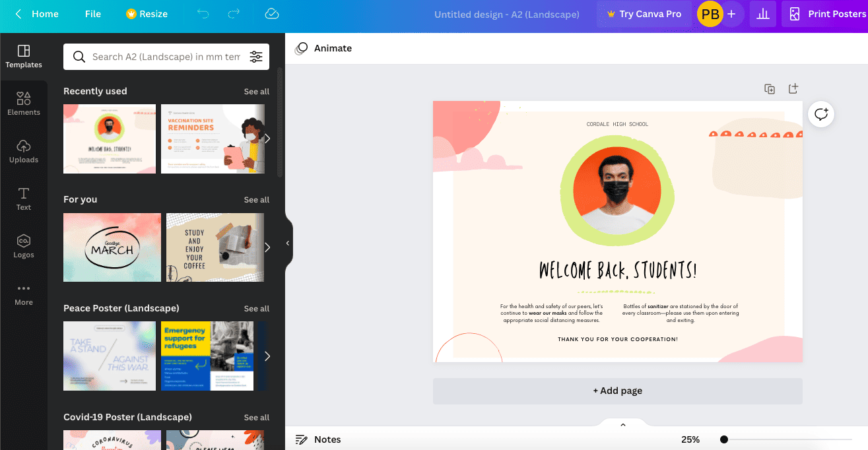Click See all for For you

256,200
